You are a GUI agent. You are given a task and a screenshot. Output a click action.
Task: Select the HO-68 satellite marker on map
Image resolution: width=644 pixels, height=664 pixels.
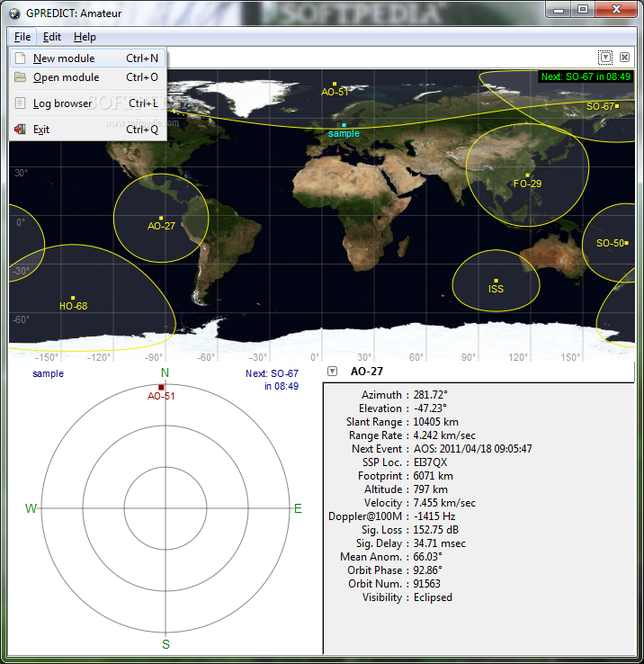[x=73, y=298]
